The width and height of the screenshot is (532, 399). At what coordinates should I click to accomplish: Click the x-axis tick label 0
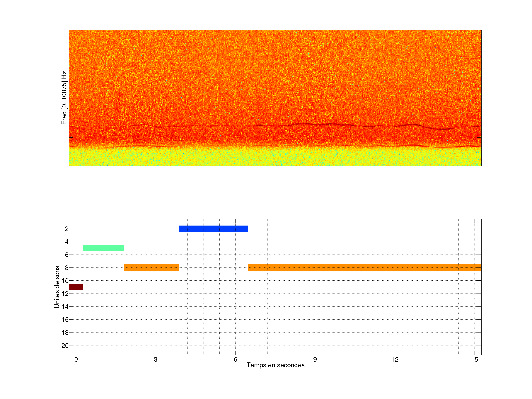click(x=76, y=359)
